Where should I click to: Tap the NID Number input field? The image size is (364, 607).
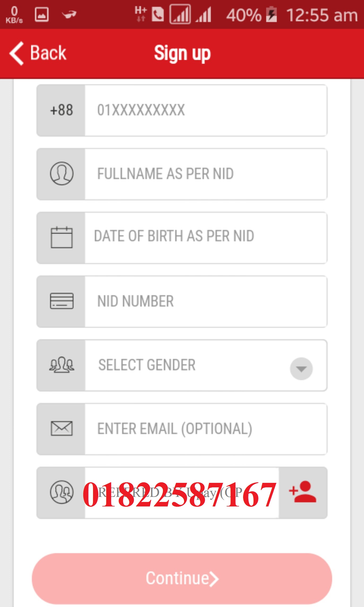point(205,301)
